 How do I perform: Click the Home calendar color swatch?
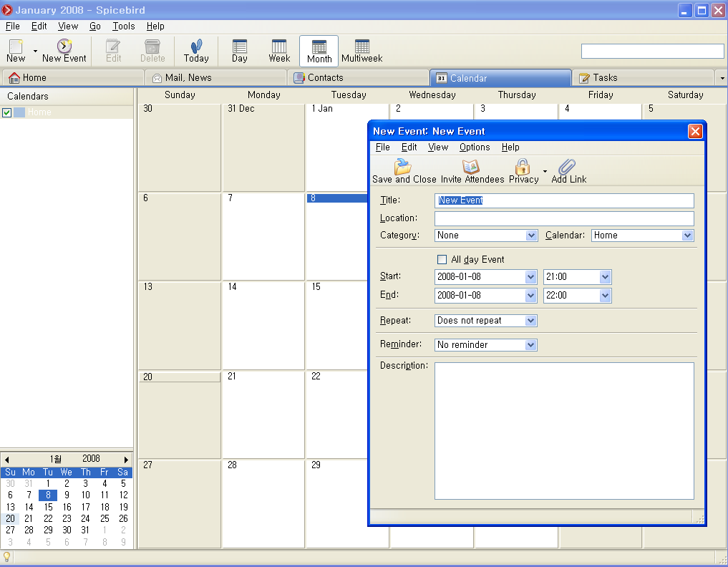click(x=19, y=112)
